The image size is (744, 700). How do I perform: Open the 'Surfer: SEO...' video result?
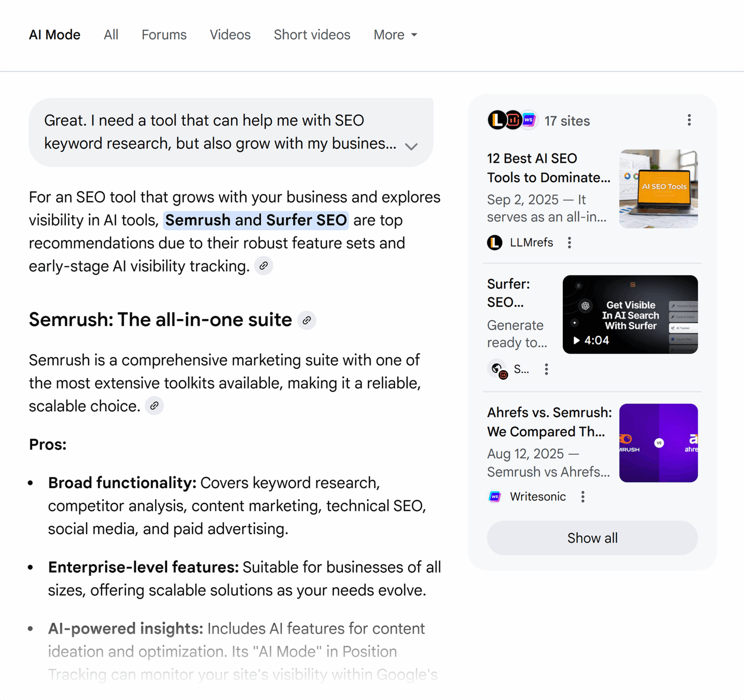(x=508, y=293)
